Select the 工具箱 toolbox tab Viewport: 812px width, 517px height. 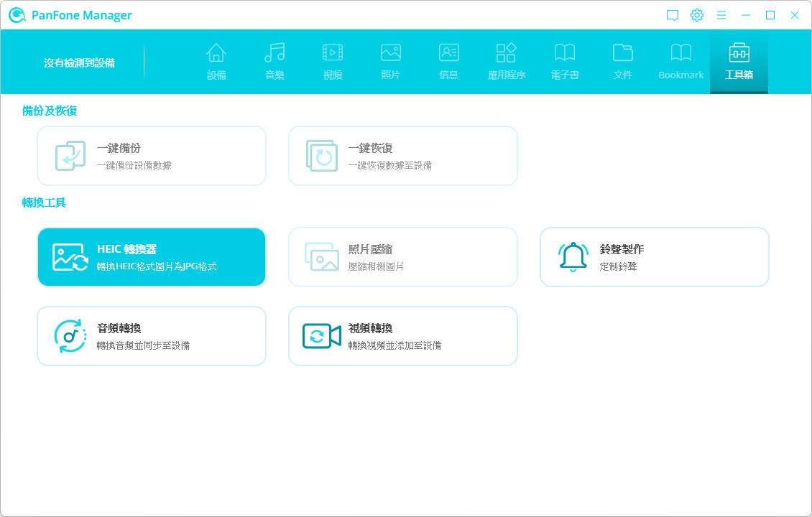[x=739, y=62]
